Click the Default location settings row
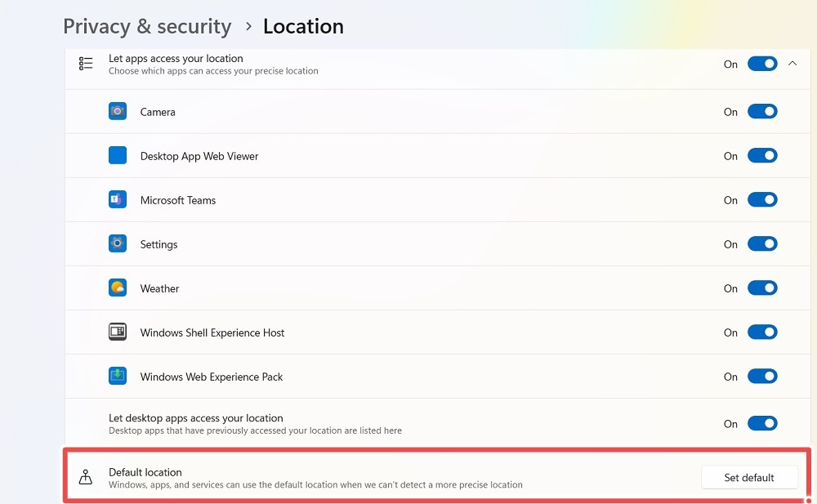The image size is (817, 504). click(408, 476)
